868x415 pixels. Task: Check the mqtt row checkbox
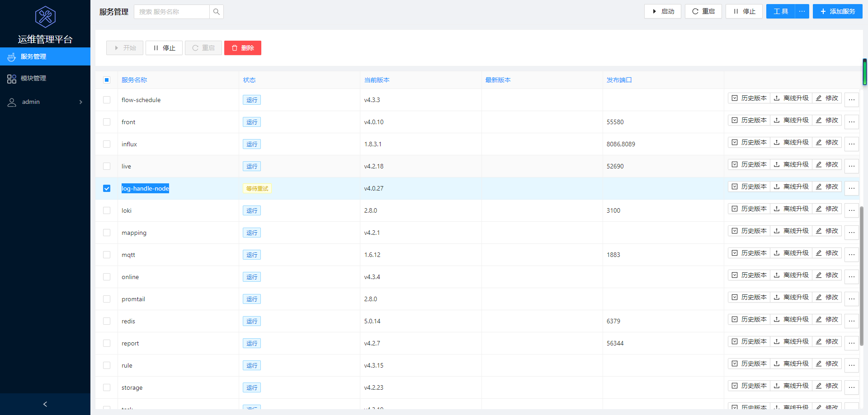107,255
